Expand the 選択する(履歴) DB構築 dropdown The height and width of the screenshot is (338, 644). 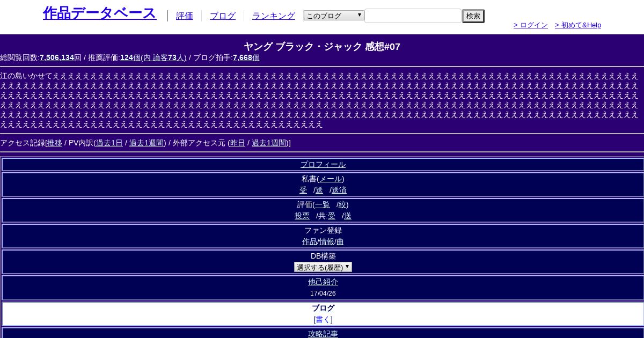click(323, 267)
